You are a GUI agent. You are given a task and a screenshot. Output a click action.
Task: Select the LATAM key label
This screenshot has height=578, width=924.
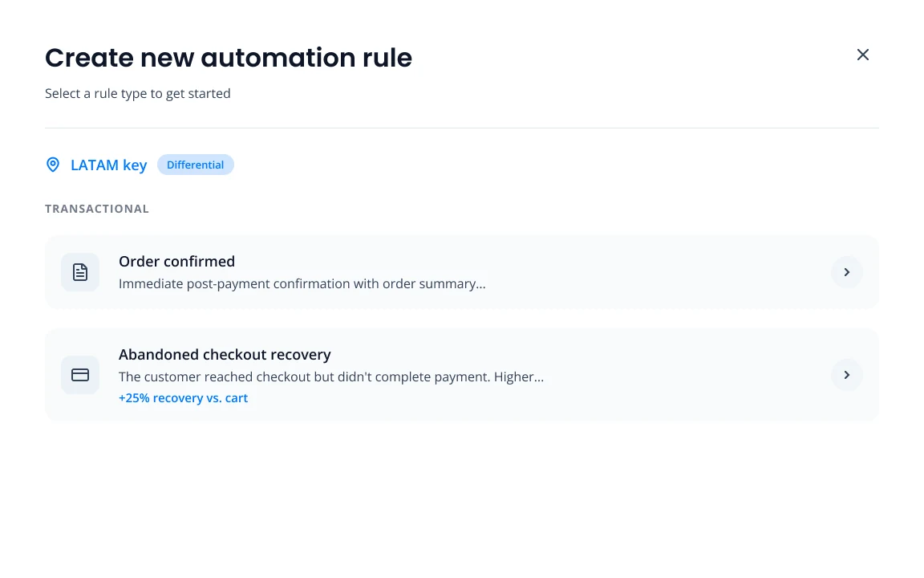click(108, 165)
